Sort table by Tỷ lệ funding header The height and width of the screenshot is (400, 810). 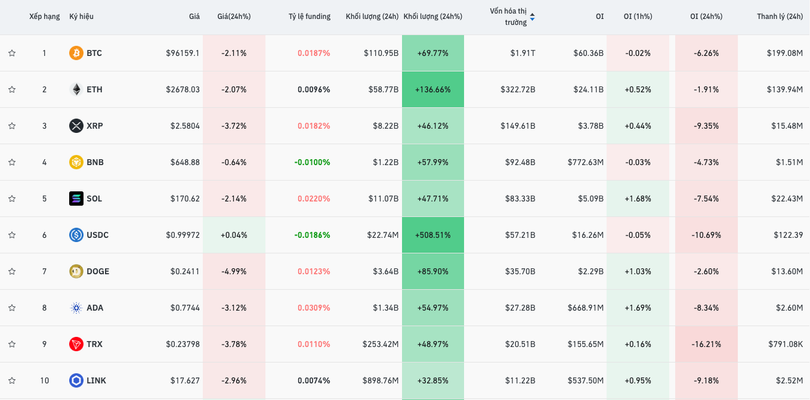coord(309,17)
